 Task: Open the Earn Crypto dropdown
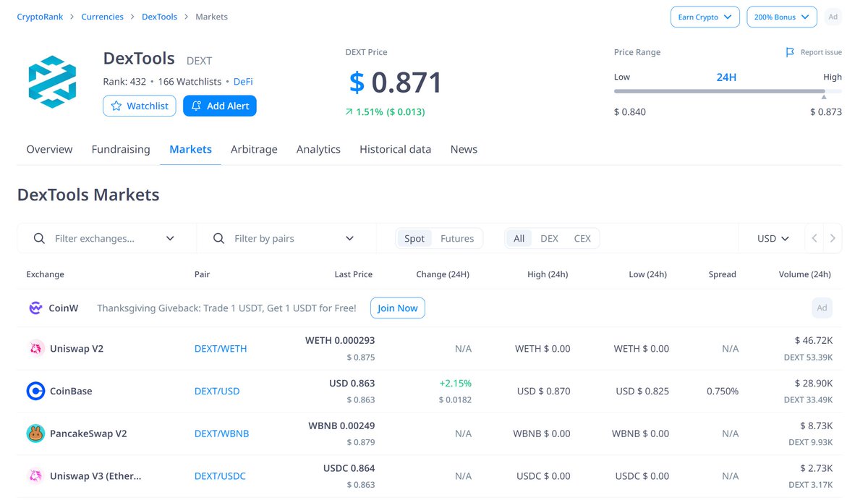705,17
